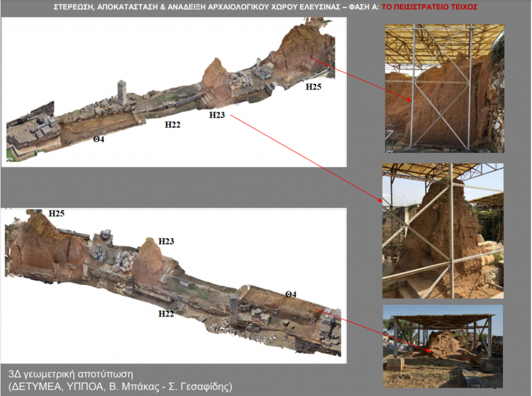Select the H22 label in the upper 3D model

pos(172,124)
